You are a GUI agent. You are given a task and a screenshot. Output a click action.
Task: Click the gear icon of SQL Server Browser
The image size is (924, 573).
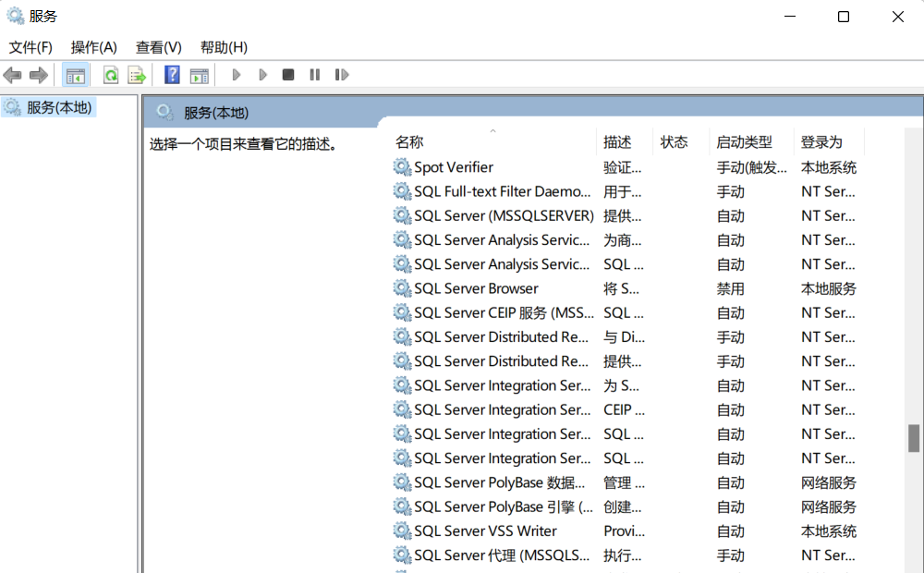[x=403, y=288]
